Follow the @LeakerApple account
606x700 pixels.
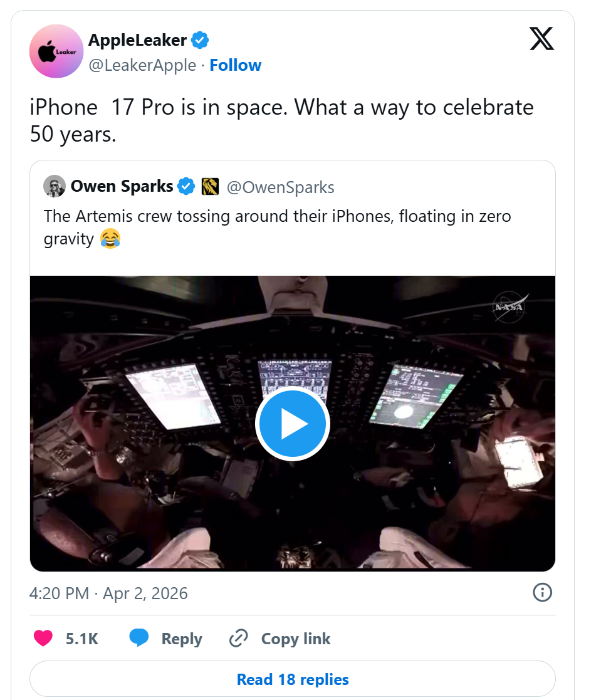[235, 65]
